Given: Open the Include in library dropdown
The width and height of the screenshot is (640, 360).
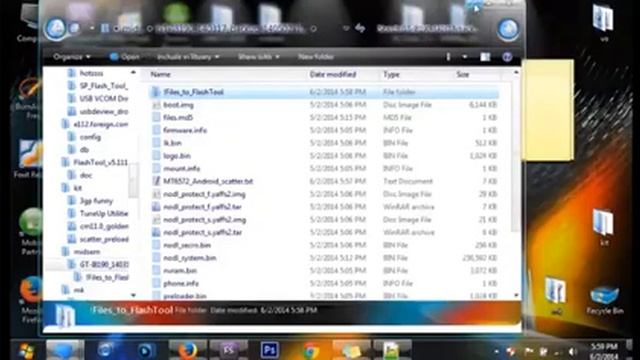Looking at the screenshot, I should point(188,57).
